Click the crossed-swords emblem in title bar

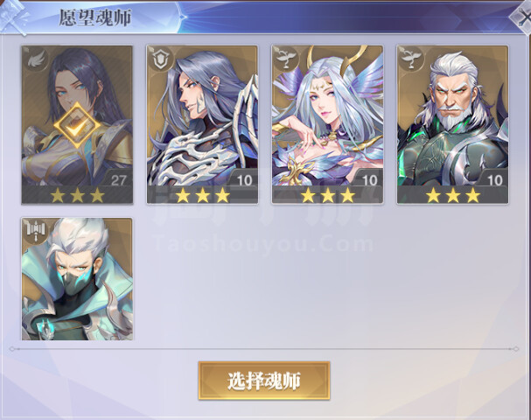[13, 17]
